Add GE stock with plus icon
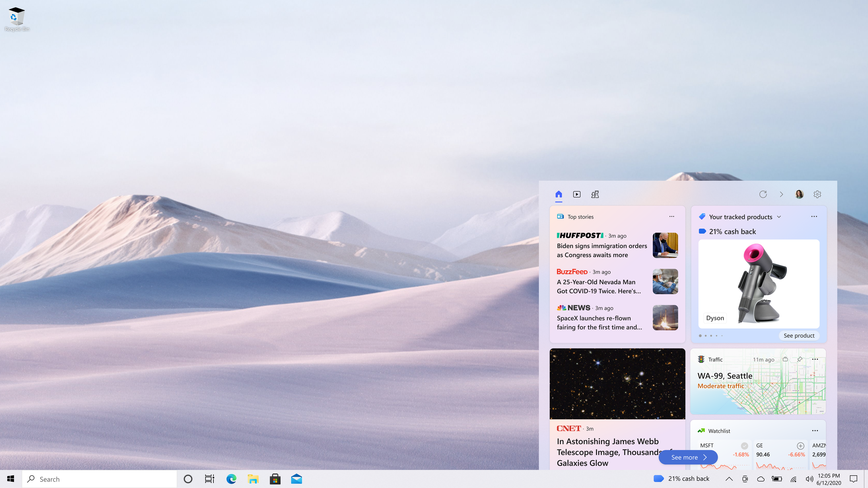This screenshot has height=488, width=868. (x=800, y=446)
